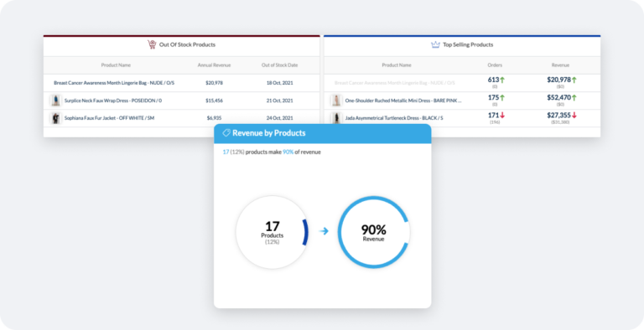Click the Jada Asymmetrical Turtleneck Dress product name
This screenshot has width=644, height=330.
(x=394, y=118)
